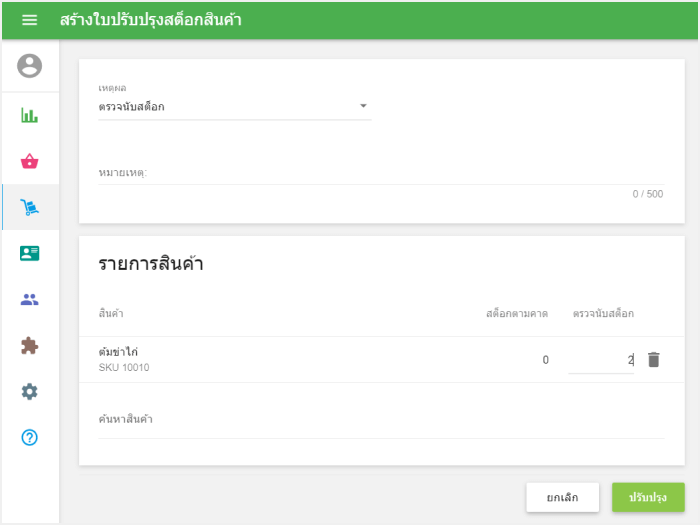
Task: Open the help question mark icon
Action: tap(29, 438)
